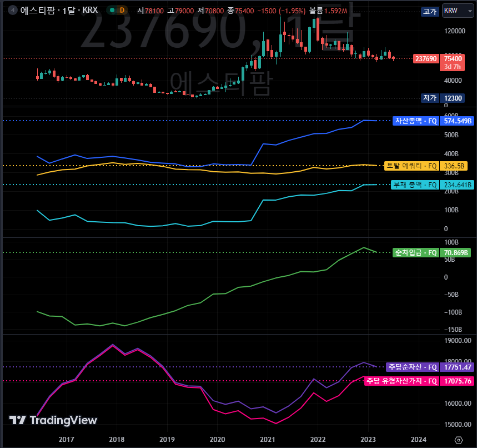The width and height of the screenshot is (477, 448).
Task: Click the 고가 high price label
Action: (x=430, y=12)
